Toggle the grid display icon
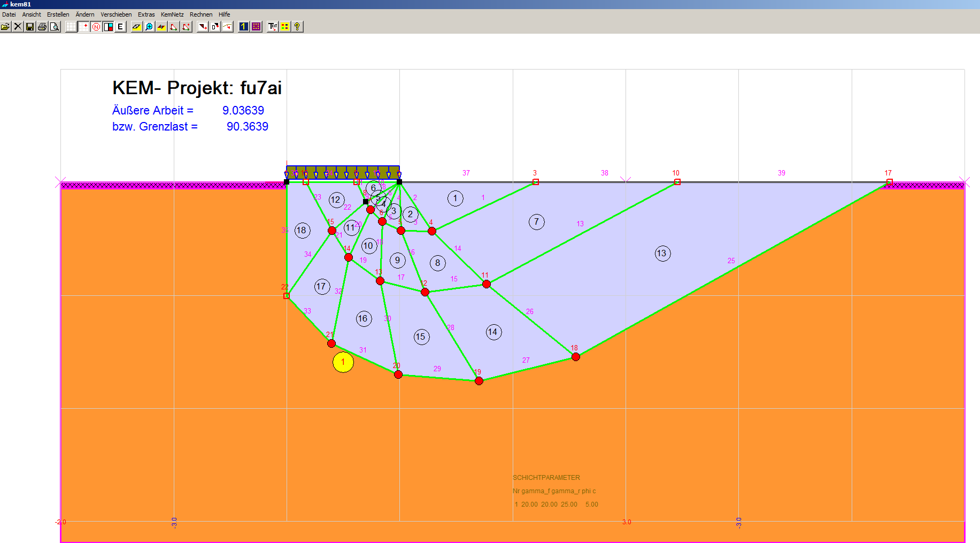The width and height of the screenshot is (980, 543). pos(71,26)
